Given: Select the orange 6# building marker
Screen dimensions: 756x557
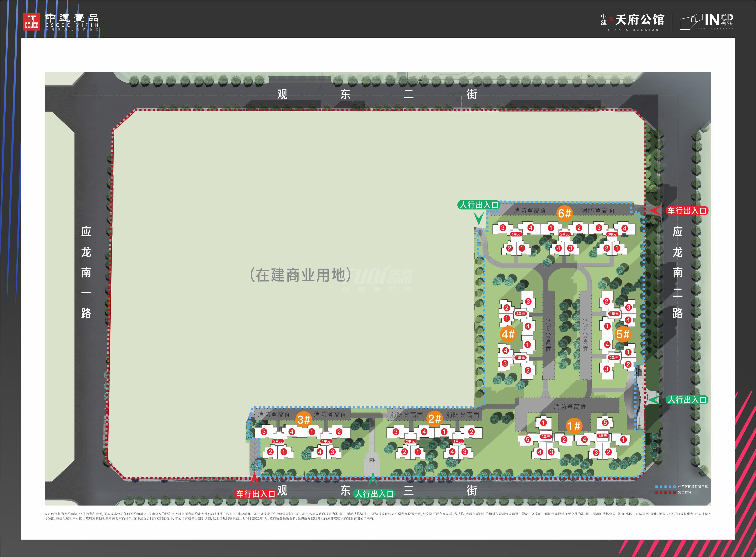Looking at the screenshot, I should click(565, 213).
